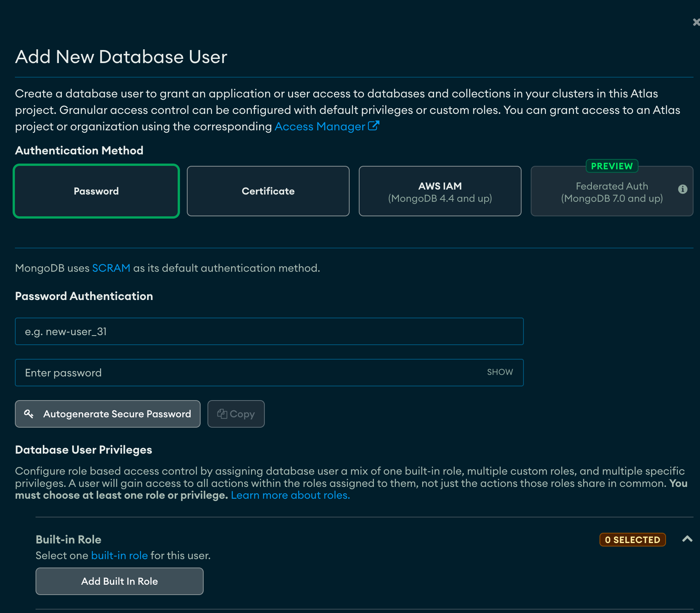Click the Copy password button
This screenshot has width=700, height=613.
tap(236, 414)
